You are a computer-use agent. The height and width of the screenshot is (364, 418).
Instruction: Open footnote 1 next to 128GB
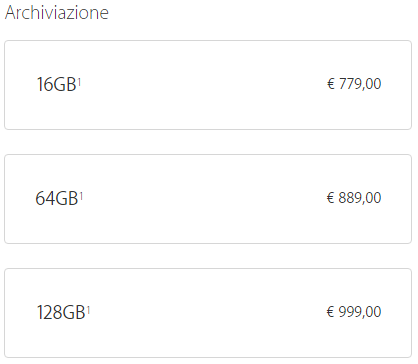88,310
